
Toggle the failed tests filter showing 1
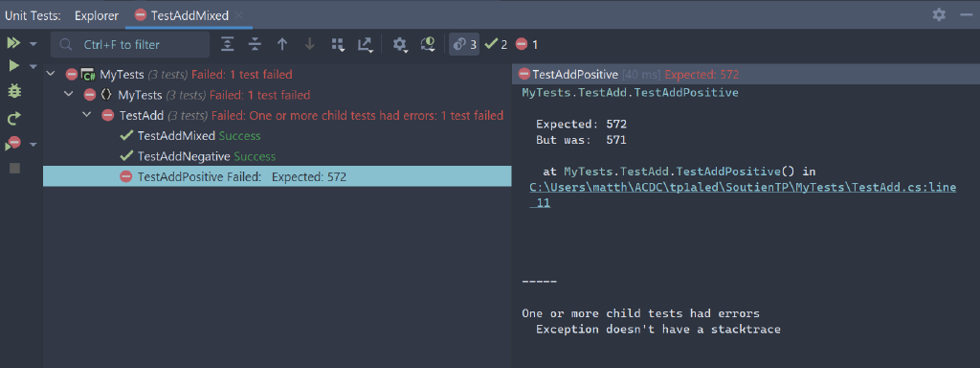point(526,44)
